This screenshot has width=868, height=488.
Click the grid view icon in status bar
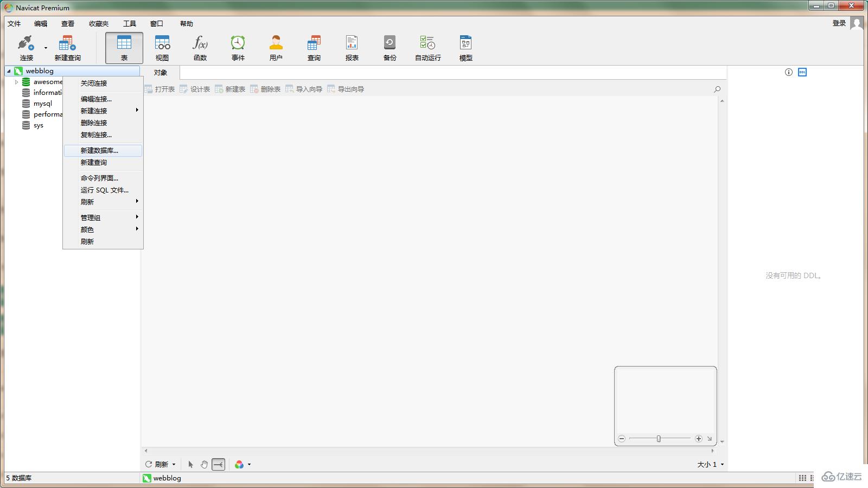pos(802,478)
